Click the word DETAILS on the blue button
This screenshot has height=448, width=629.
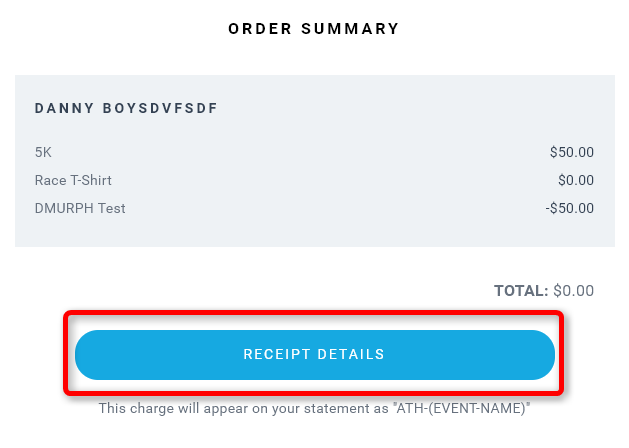pos(351,355)
